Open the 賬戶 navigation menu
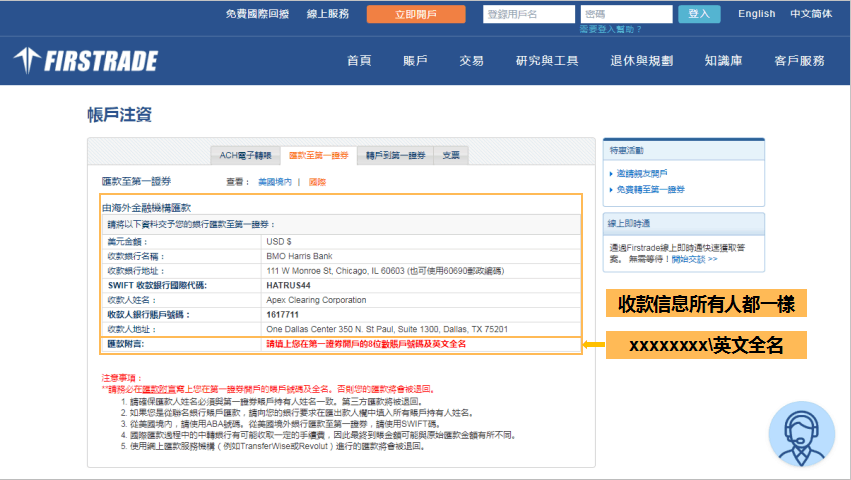This screenshot has height=480, width=851. click(415, 61)
